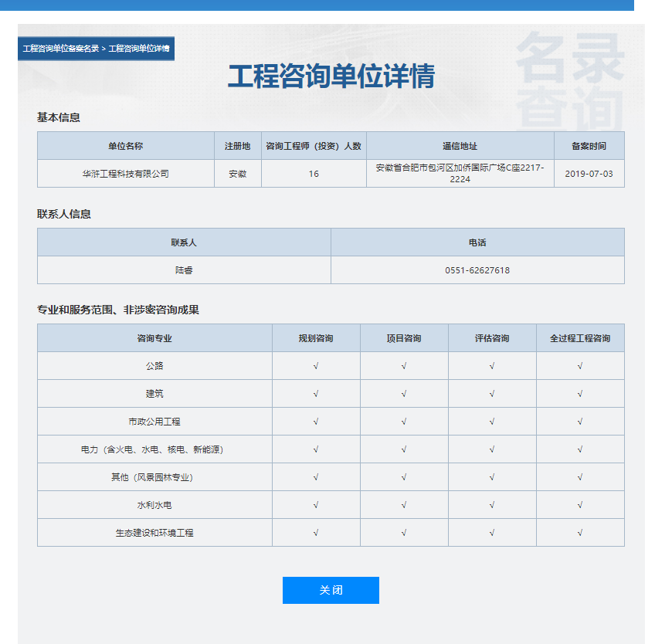
Task: Select the 公路 specialty row label
Action: click(154, 366)
